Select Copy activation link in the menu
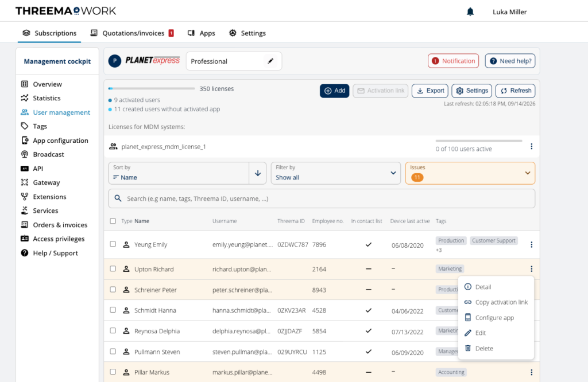The image size is (588, 382). [x=496, y=302]
